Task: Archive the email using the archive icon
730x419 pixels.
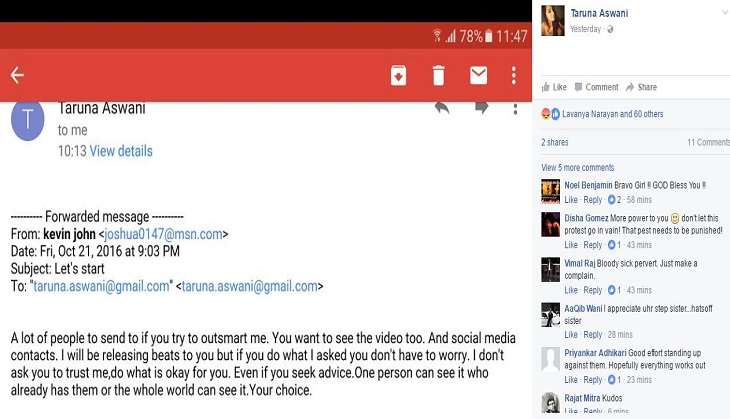Action: tap(398, 75)
